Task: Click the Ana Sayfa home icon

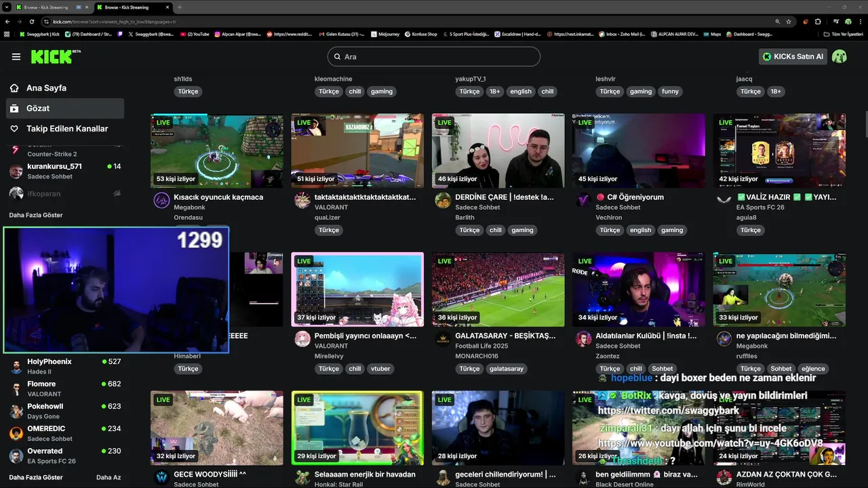Action: (x=14, y=88)
